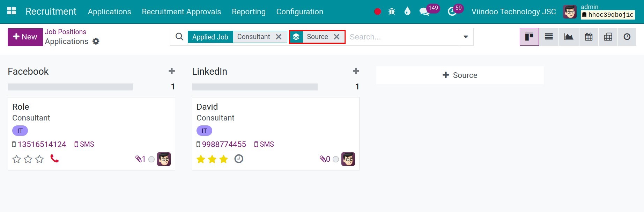Set first priority star on Role card
The height and width of the screenshot is (212, 644).
[x=16, y=159]
